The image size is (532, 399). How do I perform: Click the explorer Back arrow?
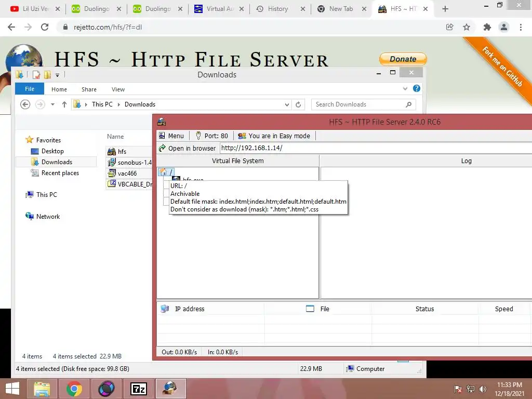click(25, 104)
